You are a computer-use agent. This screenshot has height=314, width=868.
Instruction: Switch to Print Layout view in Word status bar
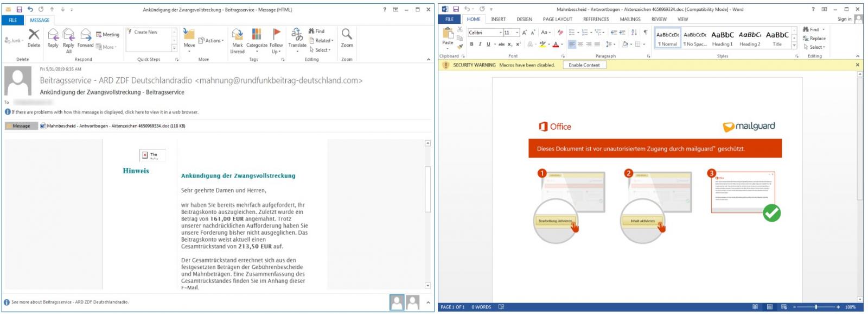coord(769,307)
